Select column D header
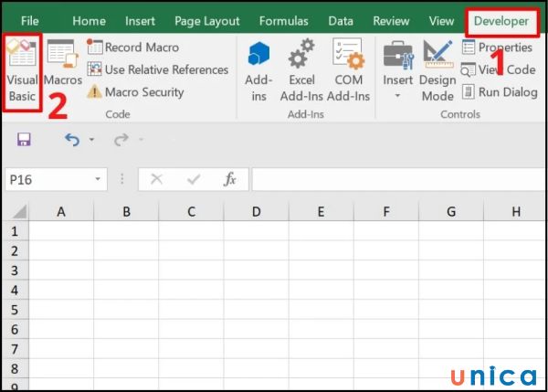 (256, 211)
